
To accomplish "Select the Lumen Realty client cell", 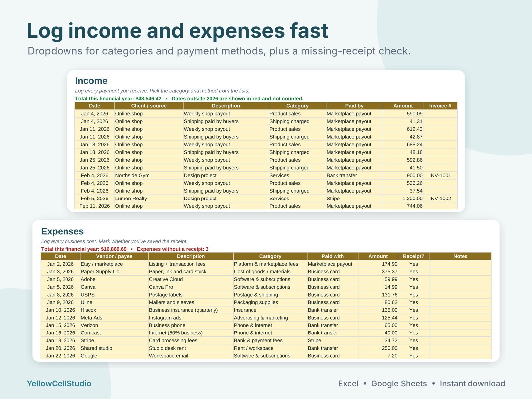I will (149, 199).
